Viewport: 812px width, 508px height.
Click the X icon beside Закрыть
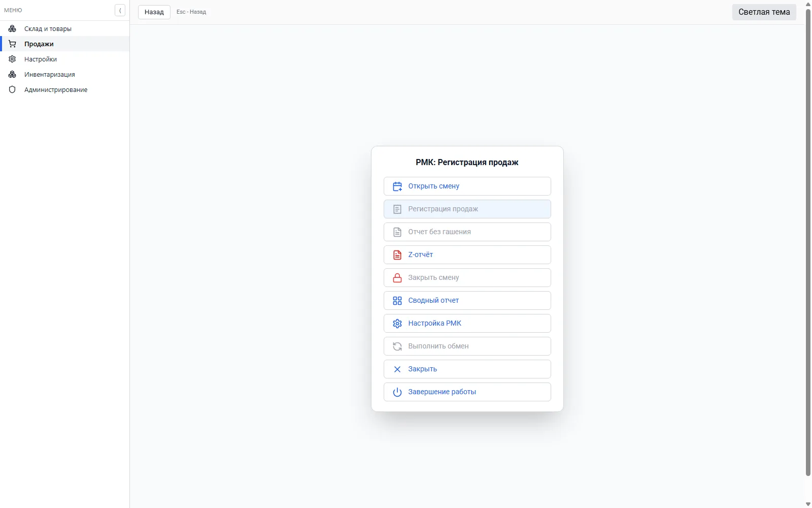point(397,369)
